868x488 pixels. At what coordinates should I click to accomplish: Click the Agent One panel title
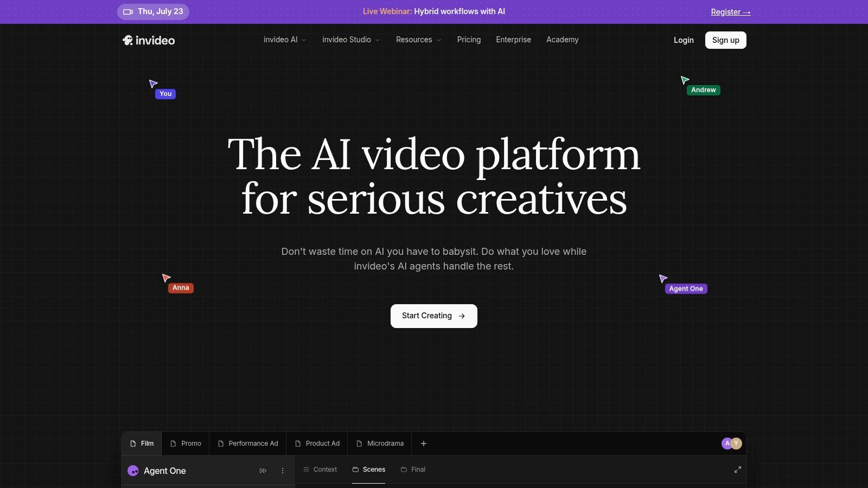165,471
